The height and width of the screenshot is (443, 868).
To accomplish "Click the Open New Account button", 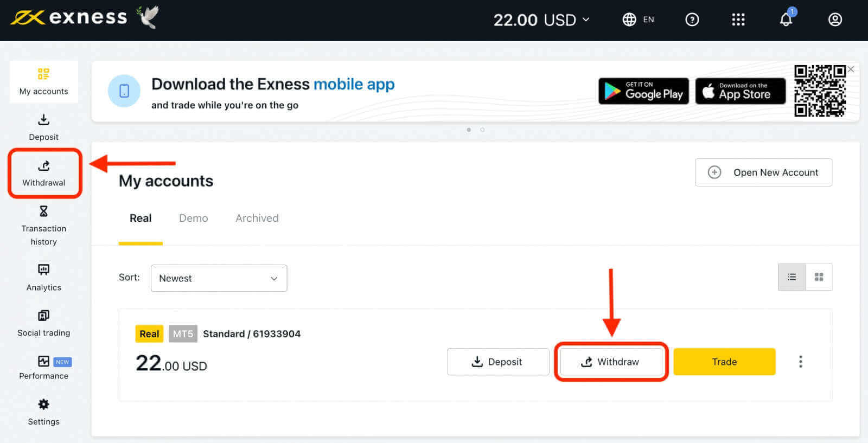I will pyautogui.click(x=763, y=172).
